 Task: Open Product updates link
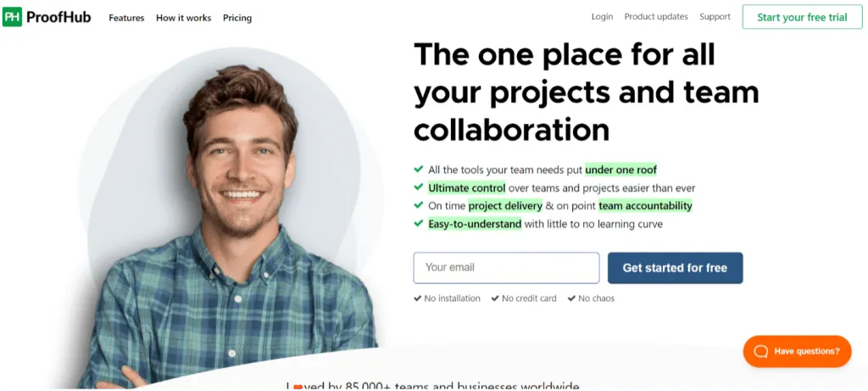point(656,17)
